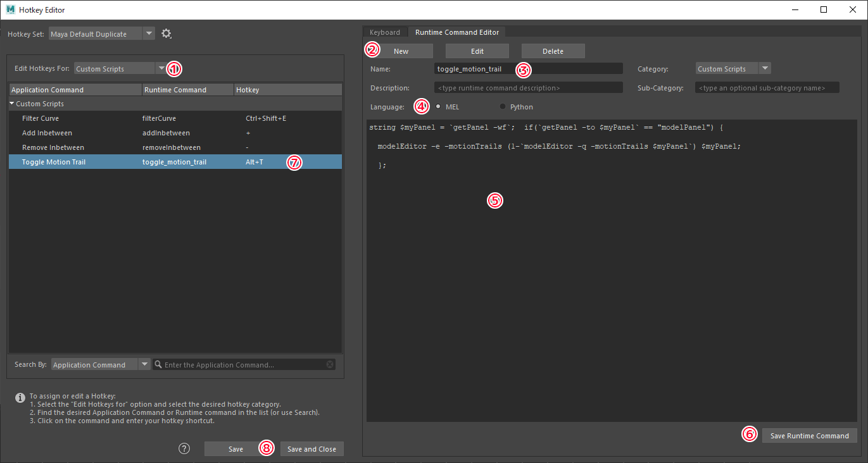
Task: Clear the search field with the X icon
Action: (x=330, y=364)
